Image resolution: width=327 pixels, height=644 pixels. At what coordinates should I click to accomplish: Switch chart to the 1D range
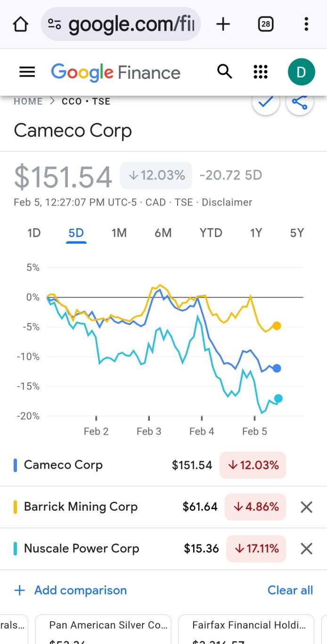click(34, 233)
